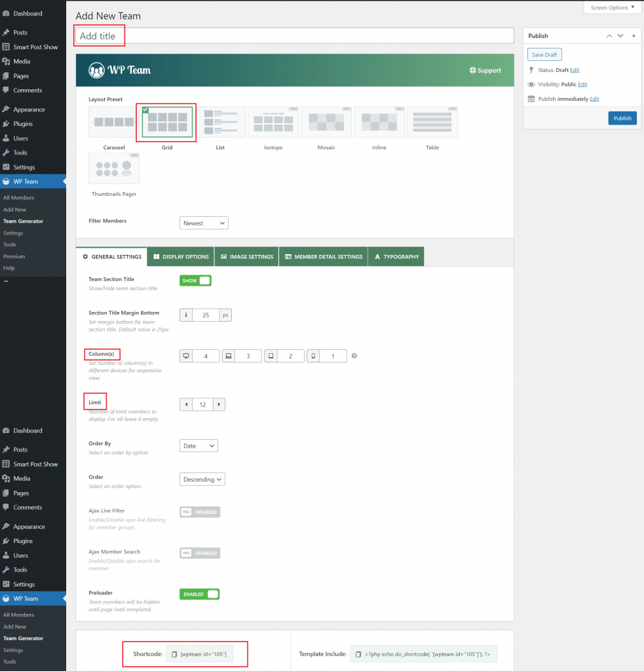Viewport: 644px width, 671px height.
Task: Select the Thumbnails Pager layout preset
Action: point(114,168)
